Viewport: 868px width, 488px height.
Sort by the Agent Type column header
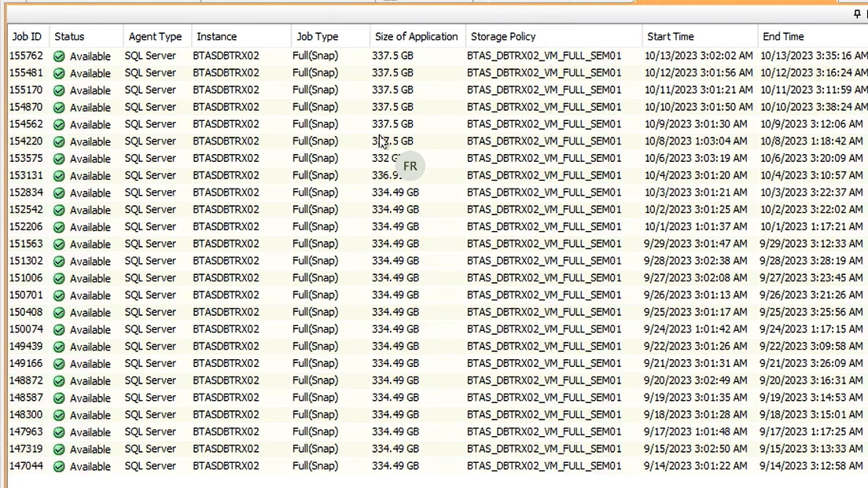[157, 36]
